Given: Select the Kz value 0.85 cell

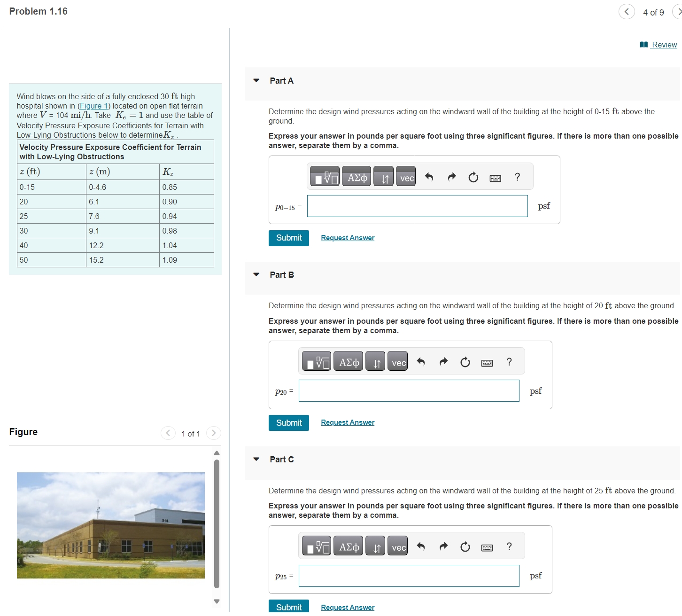Looking at the screenshot, I should pyautogui.click(x=186, y=187).
